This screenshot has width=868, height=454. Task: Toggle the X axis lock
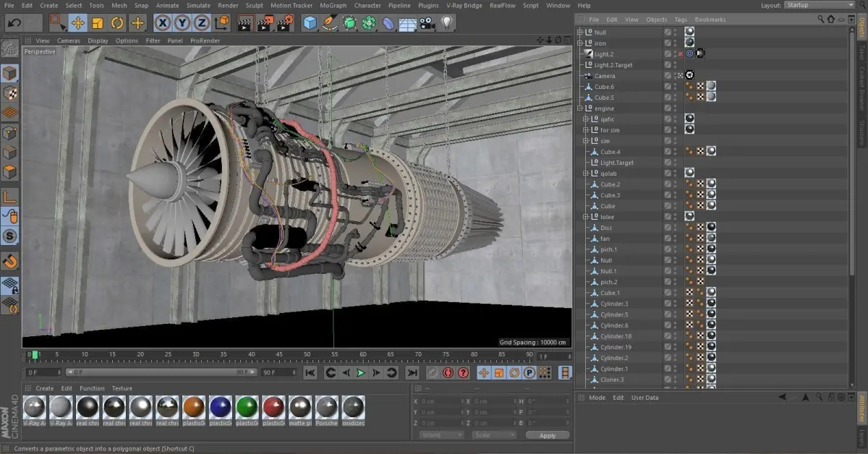(x=163, y=23)
